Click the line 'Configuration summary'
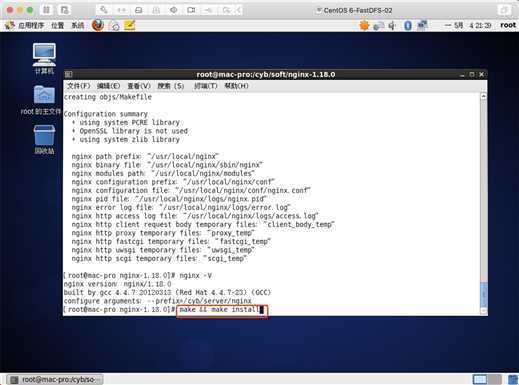Screen dimensions: 519x385 (x=105, y=114)
